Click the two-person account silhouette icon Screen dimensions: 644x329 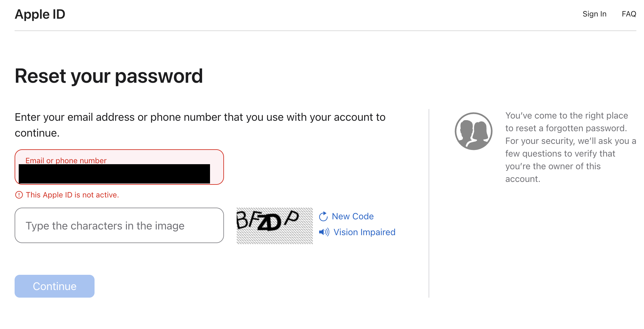tap(473, 131)
